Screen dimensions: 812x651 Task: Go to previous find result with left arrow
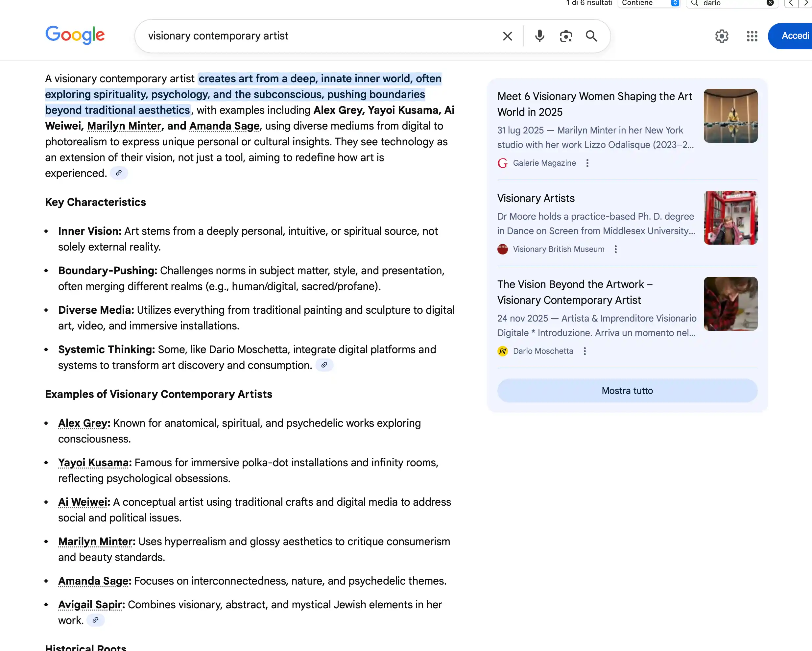click(790, 3)
